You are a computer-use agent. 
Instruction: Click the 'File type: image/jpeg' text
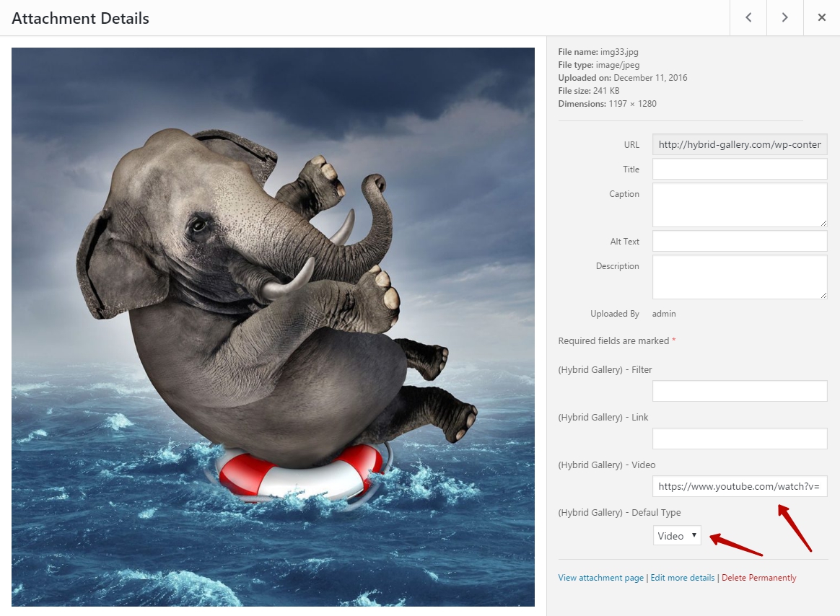(598, 65)
